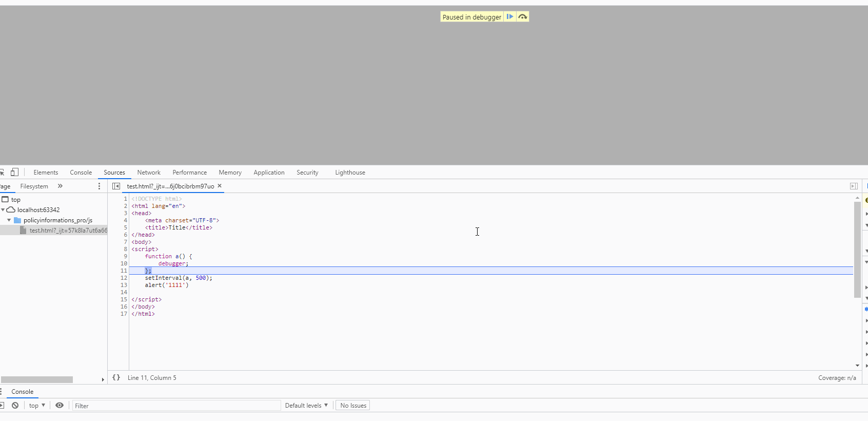Click the editor vertical scrollbar thumb
The width and height of the screenshot is (868, 421).
[857, 250]
